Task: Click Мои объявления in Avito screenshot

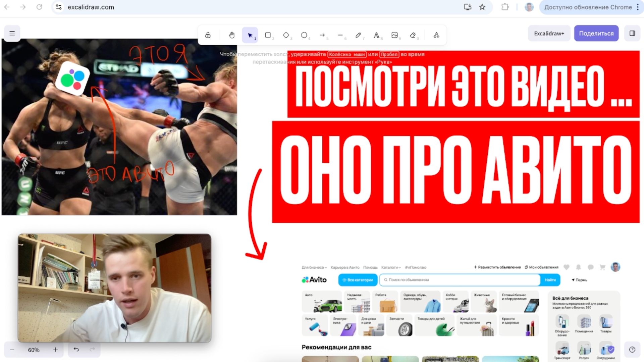Action: [x=541, y=267]
